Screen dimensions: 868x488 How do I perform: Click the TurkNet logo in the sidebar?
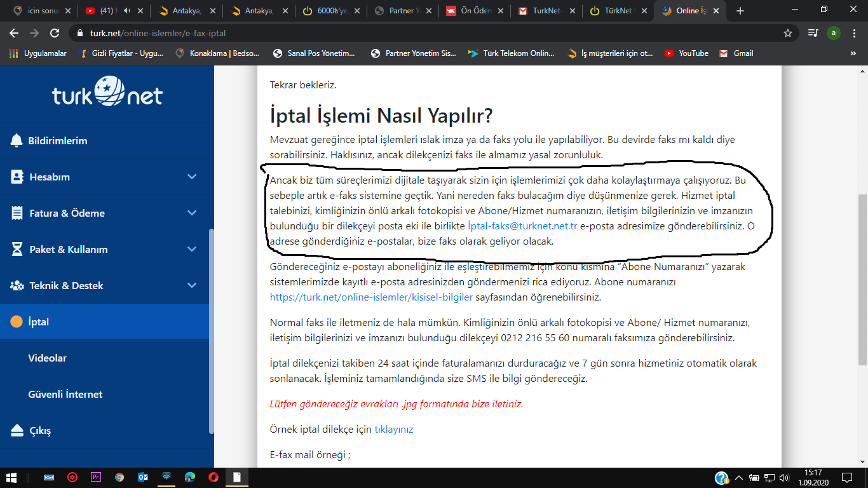(x=105, y=93)
